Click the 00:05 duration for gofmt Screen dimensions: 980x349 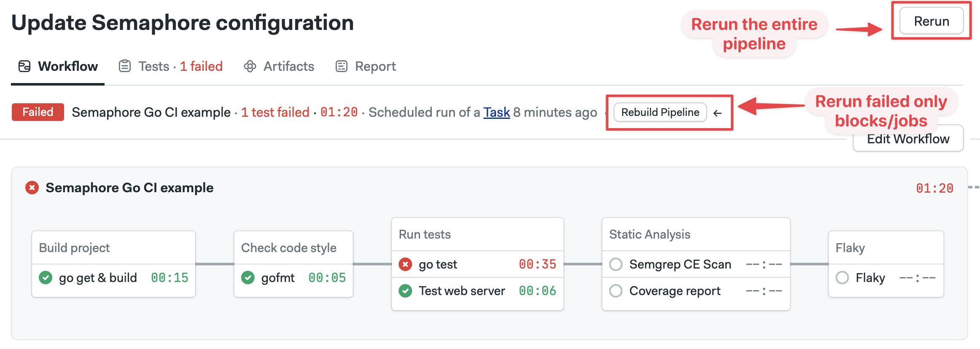tap(327, 278)
